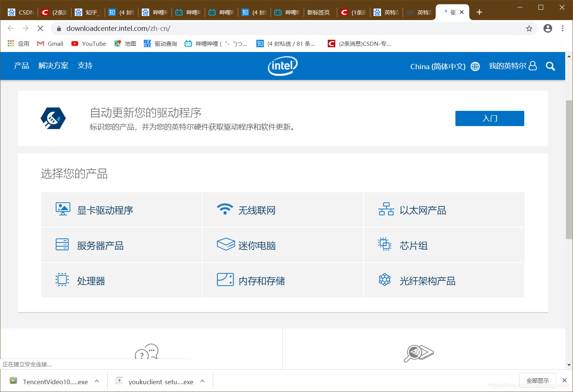Switch to the (1条消息) CSDN tab
Screen dimensions: 573x392
coord(353,12)
